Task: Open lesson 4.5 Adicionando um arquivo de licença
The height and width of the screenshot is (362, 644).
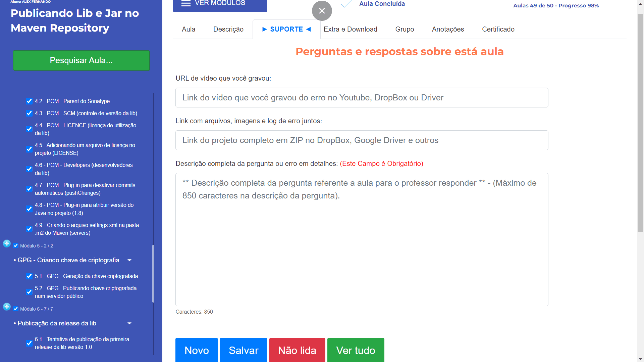Action: click(x=85, y=149)
